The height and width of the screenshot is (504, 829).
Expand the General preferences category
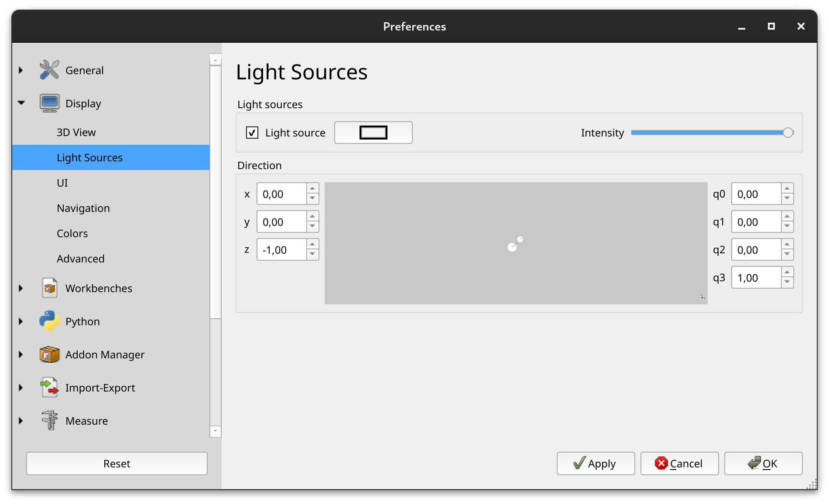[x=21, y=70]
